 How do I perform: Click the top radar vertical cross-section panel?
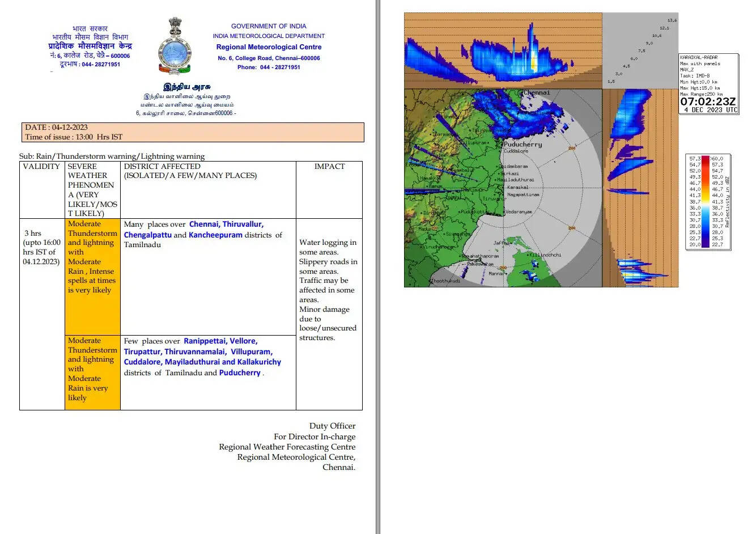pyautogui.click(x=503, y=51)
